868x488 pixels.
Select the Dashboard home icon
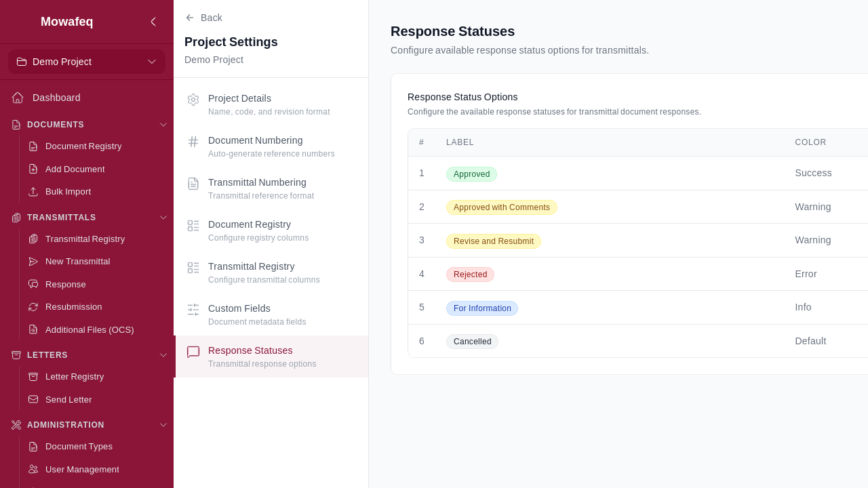tap(18, 98)
